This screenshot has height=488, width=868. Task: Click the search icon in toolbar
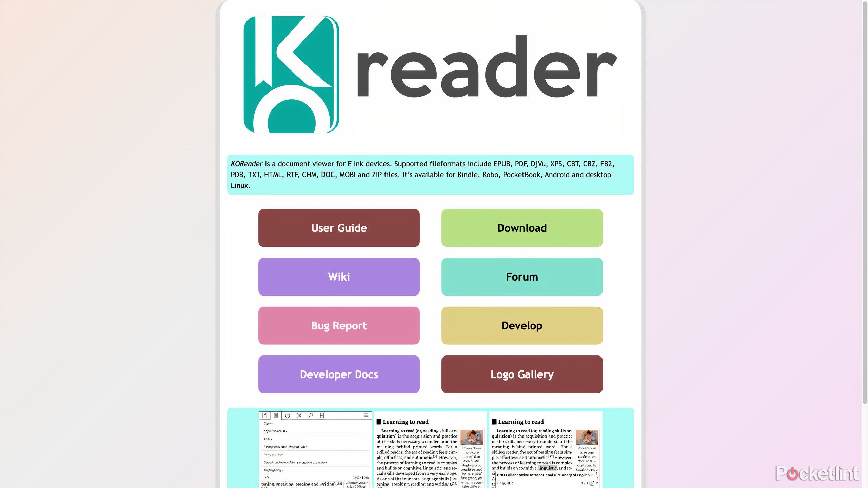tap(310, 415)
